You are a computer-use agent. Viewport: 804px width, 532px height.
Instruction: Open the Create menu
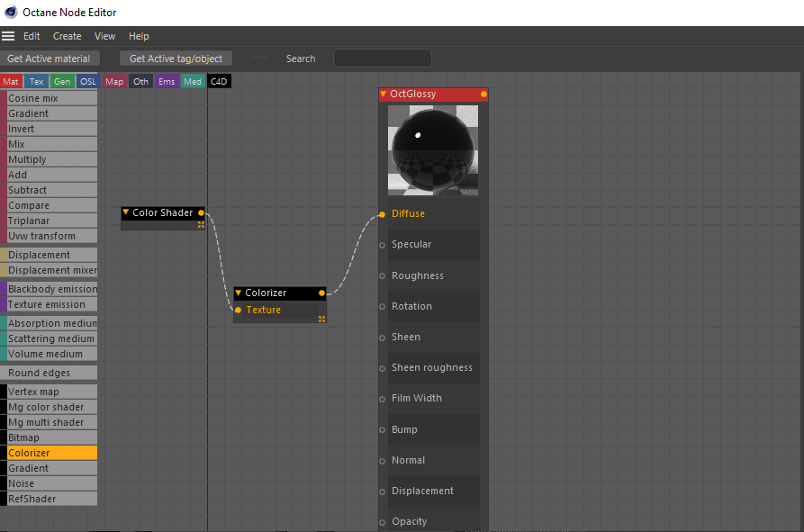tap(68, 36)
